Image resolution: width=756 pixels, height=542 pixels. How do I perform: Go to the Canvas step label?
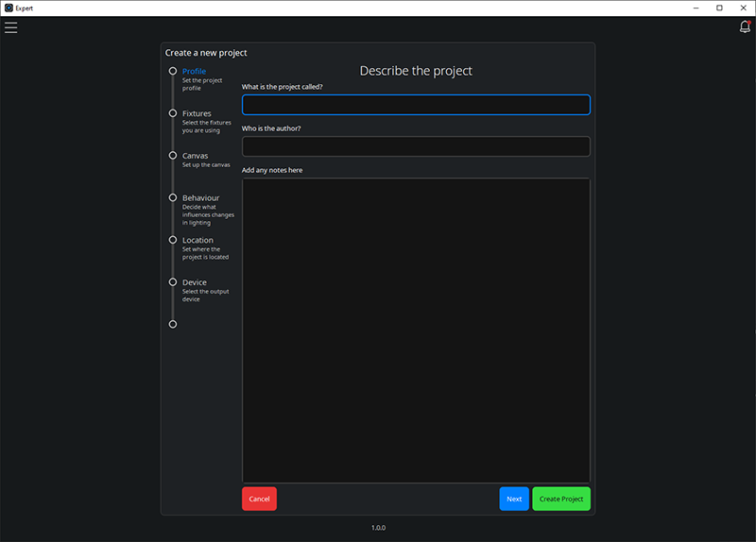(x=195, y=156)
